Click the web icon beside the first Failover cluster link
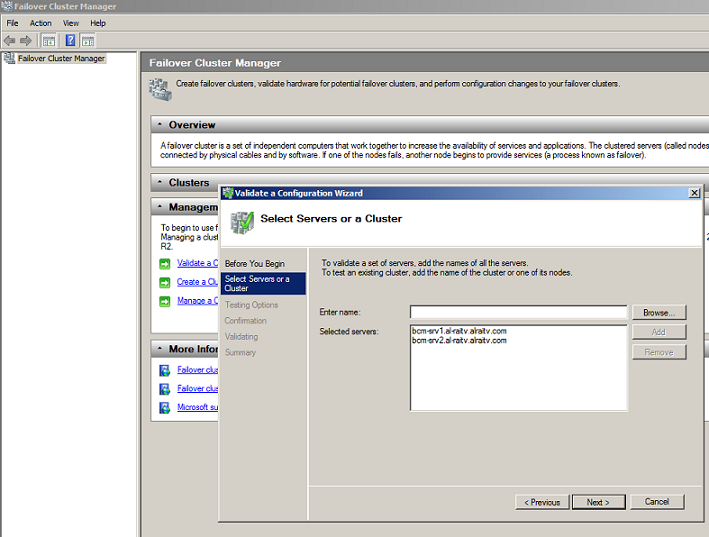 (x=165, y=370)
